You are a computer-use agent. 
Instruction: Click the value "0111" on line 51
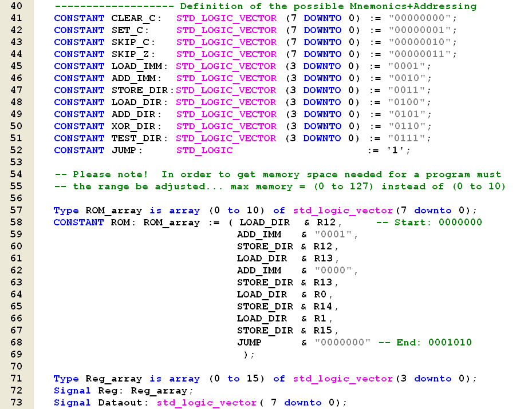[407, 138]
